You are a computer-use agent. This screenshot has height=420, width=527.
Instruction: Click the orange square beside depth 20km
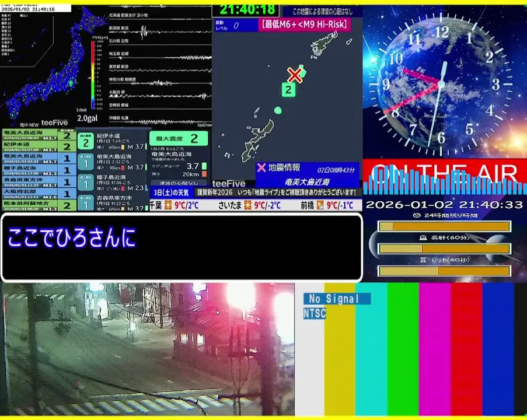(x=204, y=174)
